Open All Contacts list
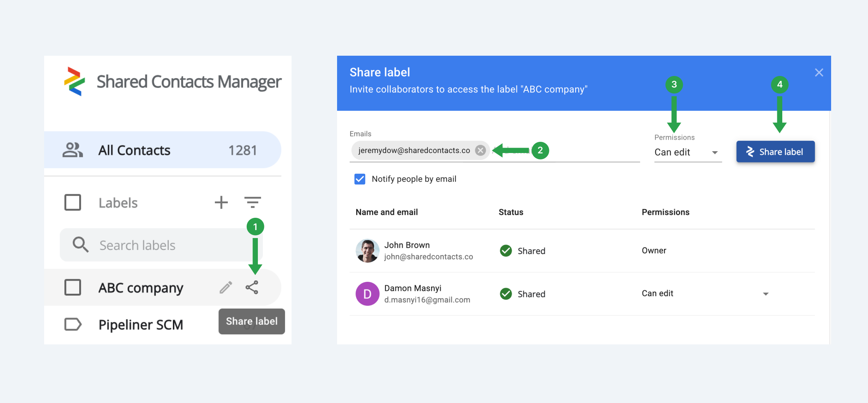 162,150
